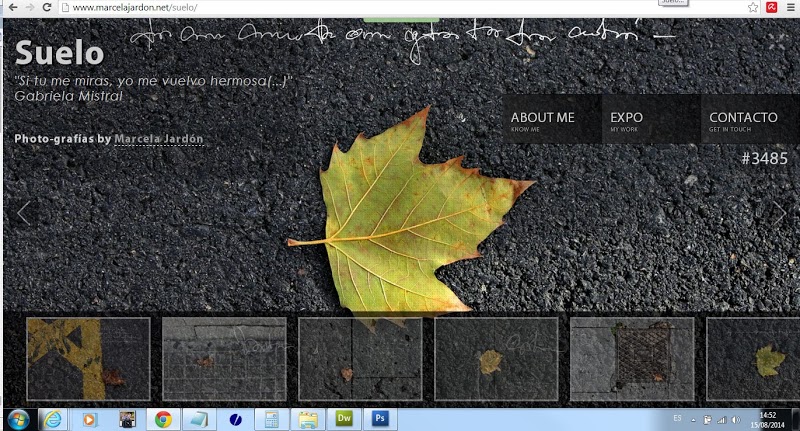Open the red extension icon in toolbar
Screen dimensions: 800x431
771,7
